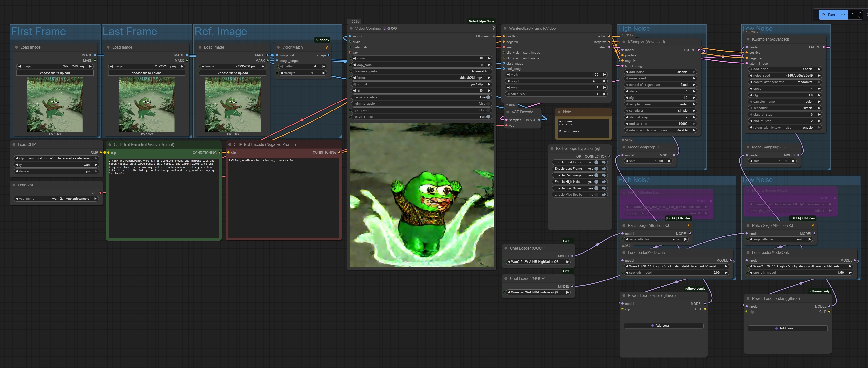Click Add Lora in Low Noise Power Lora Loader
This screenshot has height=368, width=868.
(788, 328)
